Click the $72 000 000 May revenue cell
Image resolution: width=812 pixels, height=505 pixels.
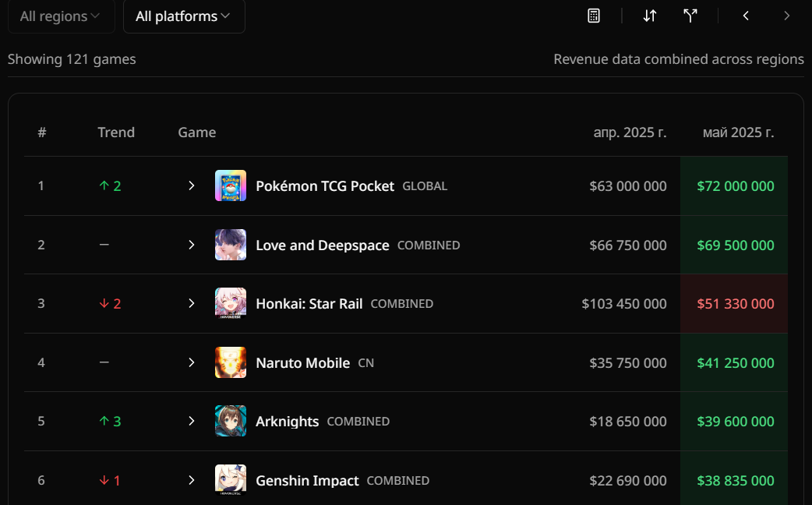click(x=736, y=186)
